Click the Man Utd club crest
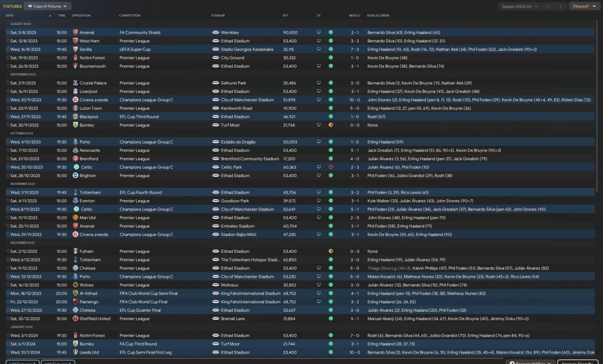Screen dimensions: 603x364 tap(75, 218)
